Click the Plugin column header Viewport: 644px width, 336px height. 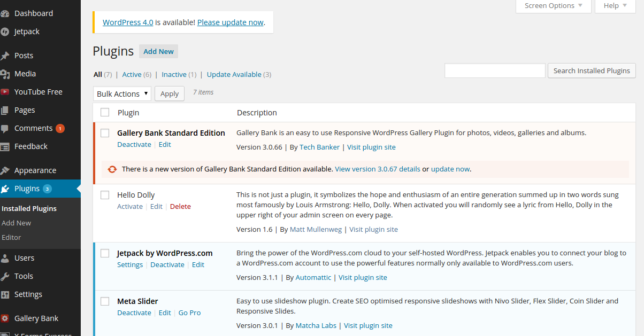click(x=128, y=113)
